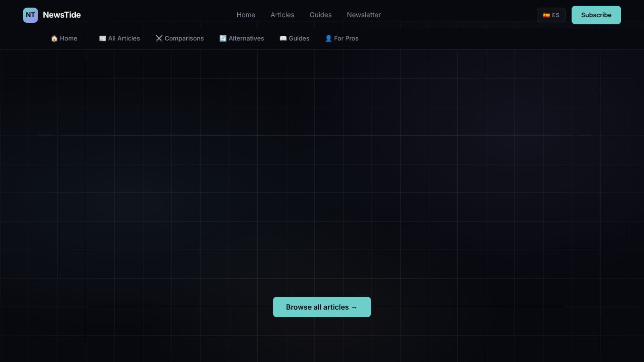Click the Spanish flag icon
644x362 pixels.
(x=546, y=15)
